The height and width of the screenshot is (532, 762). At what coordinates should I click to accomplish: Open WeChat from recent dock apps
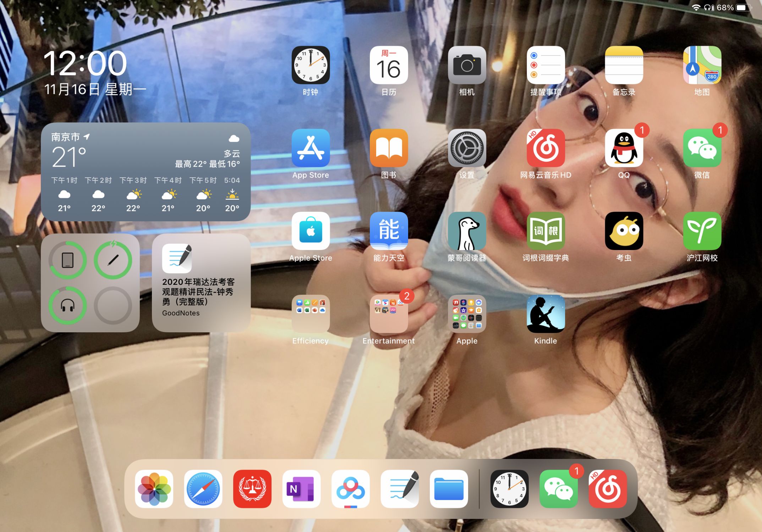pos(558,489)
